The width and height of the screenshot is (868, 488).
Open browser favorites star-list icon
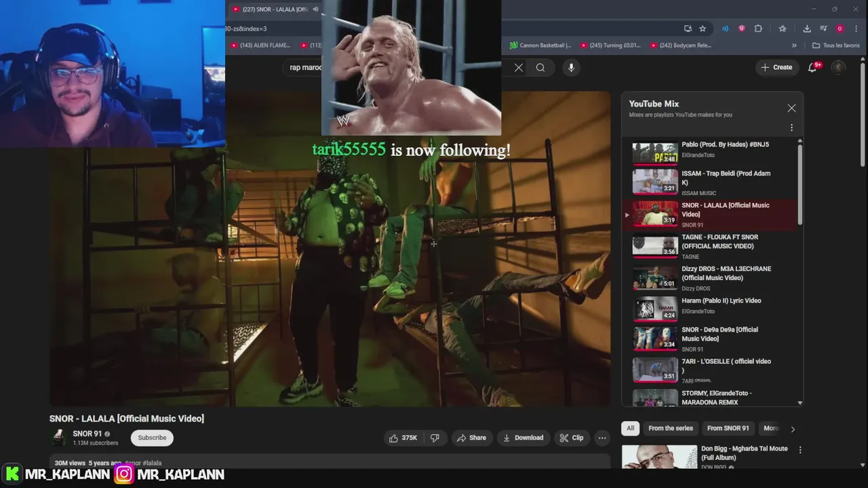783,28
